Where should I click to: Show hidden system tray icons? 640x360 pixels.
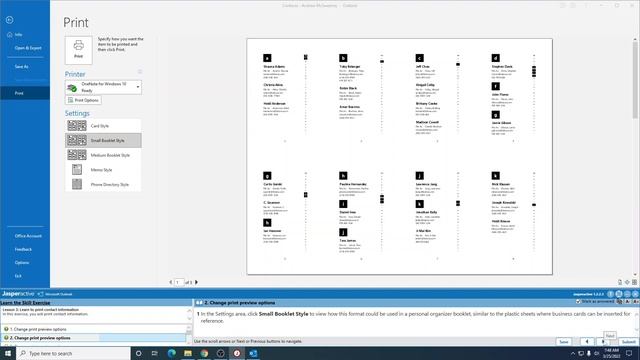573,353
